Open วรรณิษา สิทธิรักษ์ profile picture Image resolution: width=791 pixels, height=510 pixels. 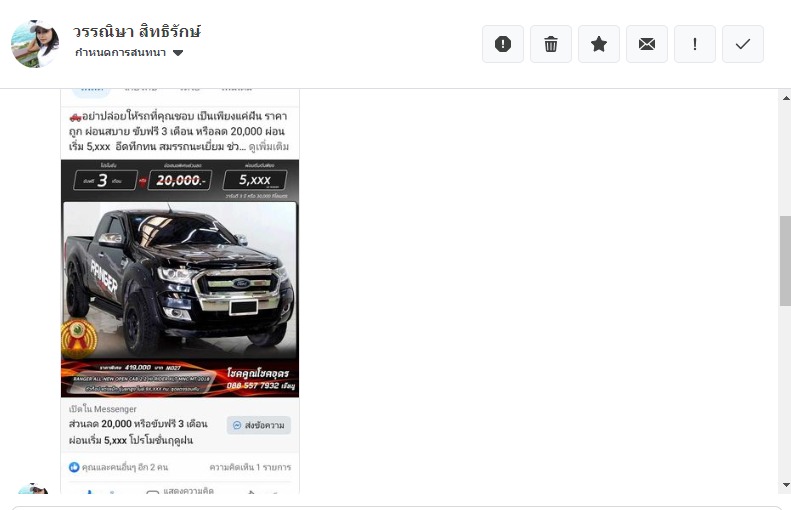click(x=35, y=44)
